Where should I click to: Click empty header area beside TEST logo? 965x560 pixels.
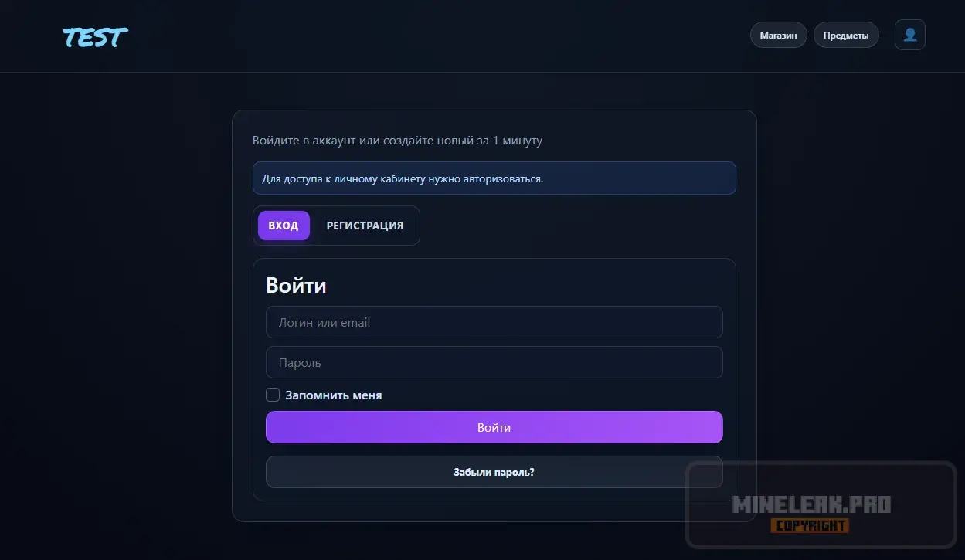[386, 36]
